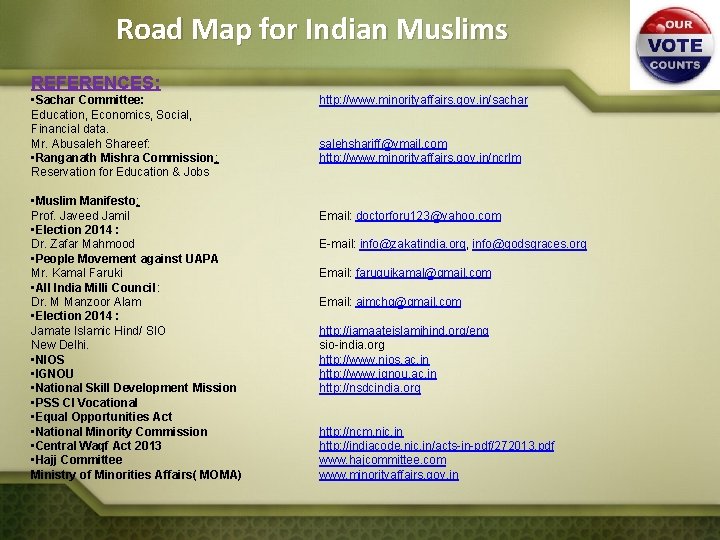Screen dimensions: 720x540
Task: Open the http://www.nios.ac.in link
Action: pos(374,360)
